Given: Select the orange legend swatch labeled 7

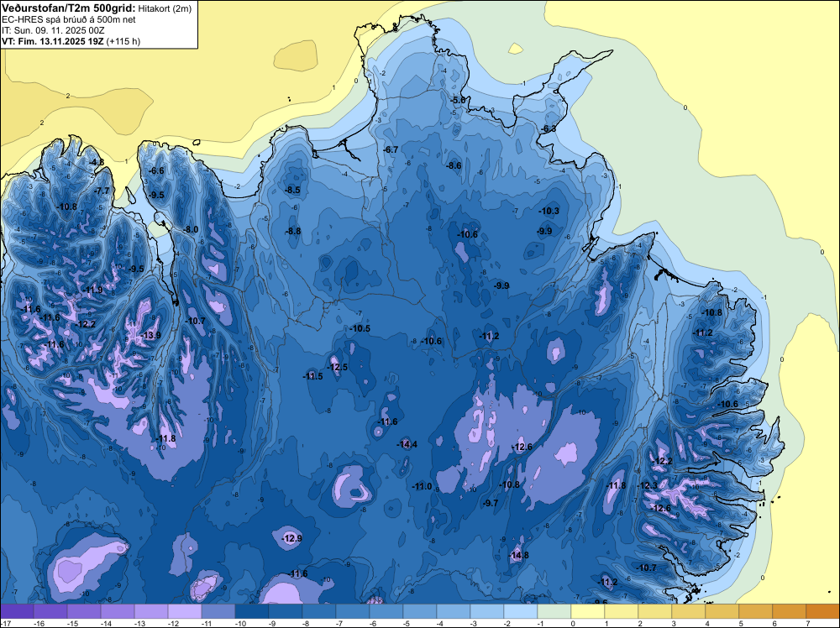Looking at the screenshot, I should tap(823, 611).
